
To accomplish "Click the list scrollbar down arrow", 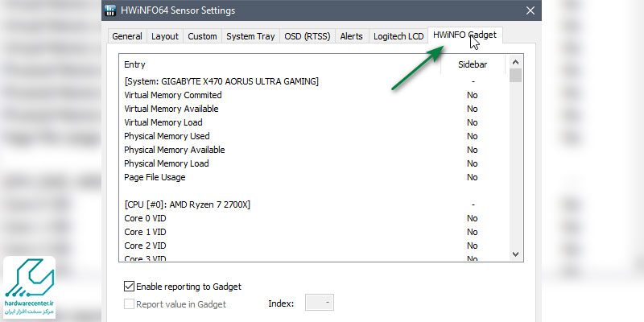I will pos(516,254).
